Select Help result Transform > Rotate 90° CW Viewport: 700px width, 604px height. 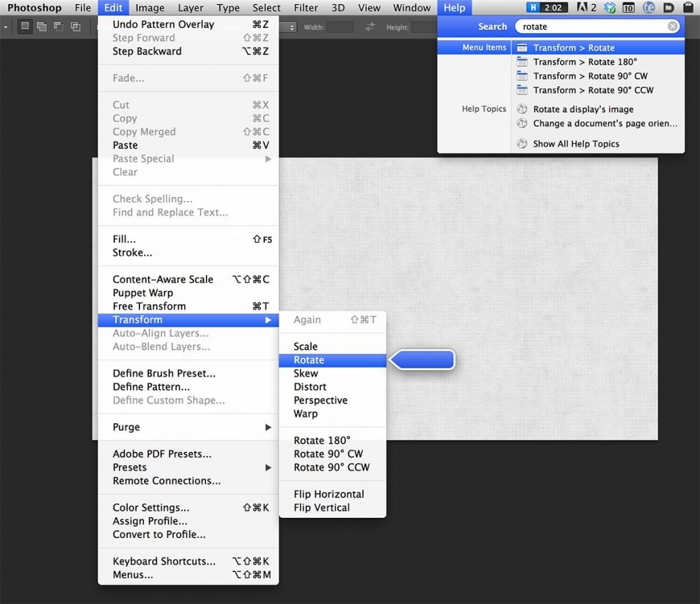click(x=598, y=76)
